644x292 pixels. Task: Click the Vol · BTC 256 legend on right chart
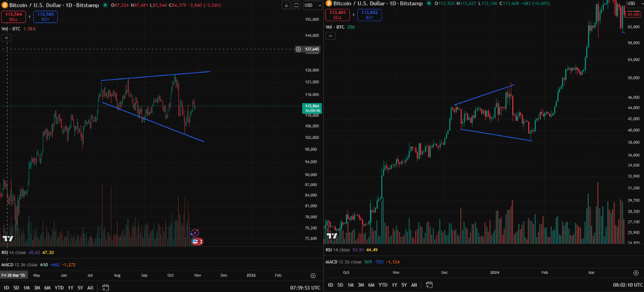[340, 27]
